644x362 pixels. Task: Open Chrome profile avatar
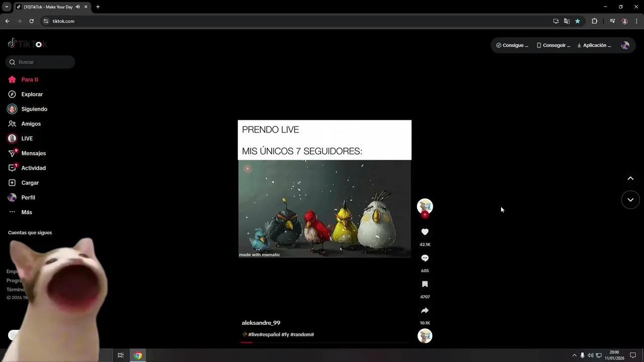tap(624, 21)
